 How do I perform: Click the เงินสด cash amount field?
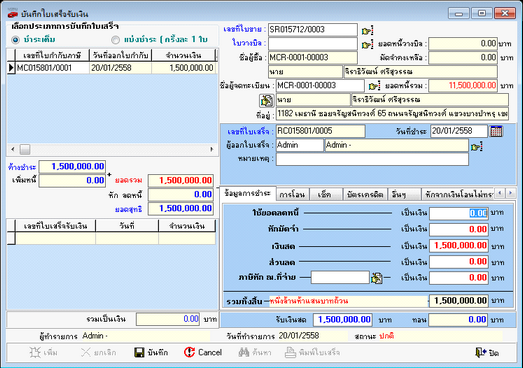click(459, 246)
